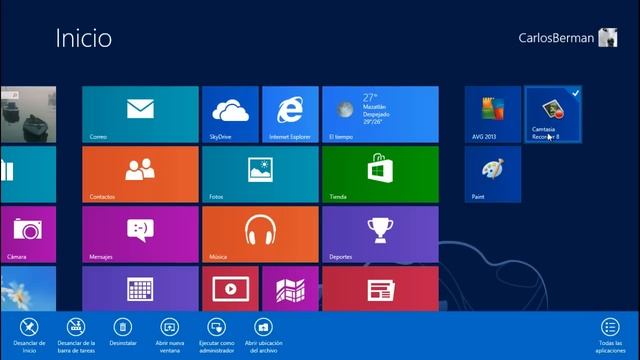This screenshot has width=640, height=360.
Task: Click Desanclar de la barra de tareas
Action: (76, 336)
